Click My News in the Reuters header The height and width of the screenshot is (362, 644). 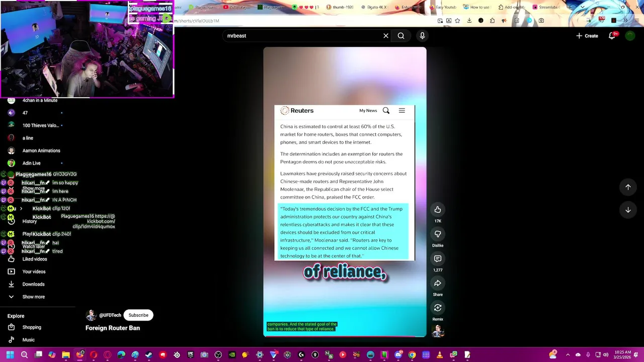[x=368, y=111]
